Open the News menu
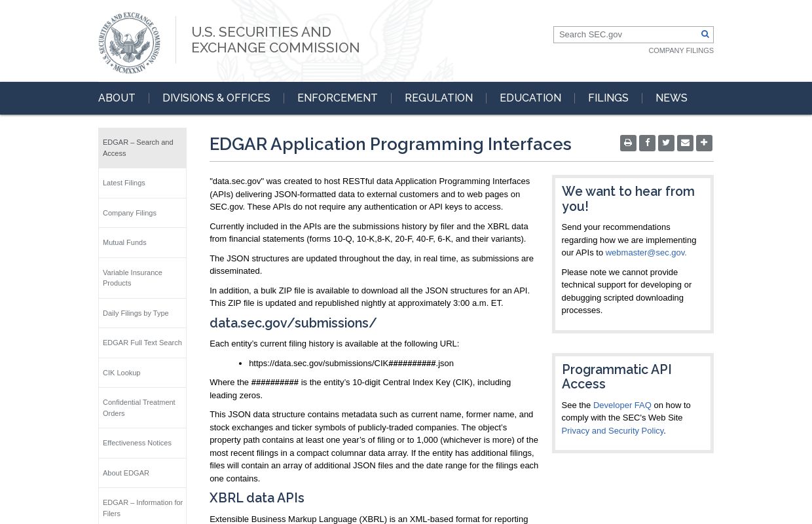 pos(671,98)
